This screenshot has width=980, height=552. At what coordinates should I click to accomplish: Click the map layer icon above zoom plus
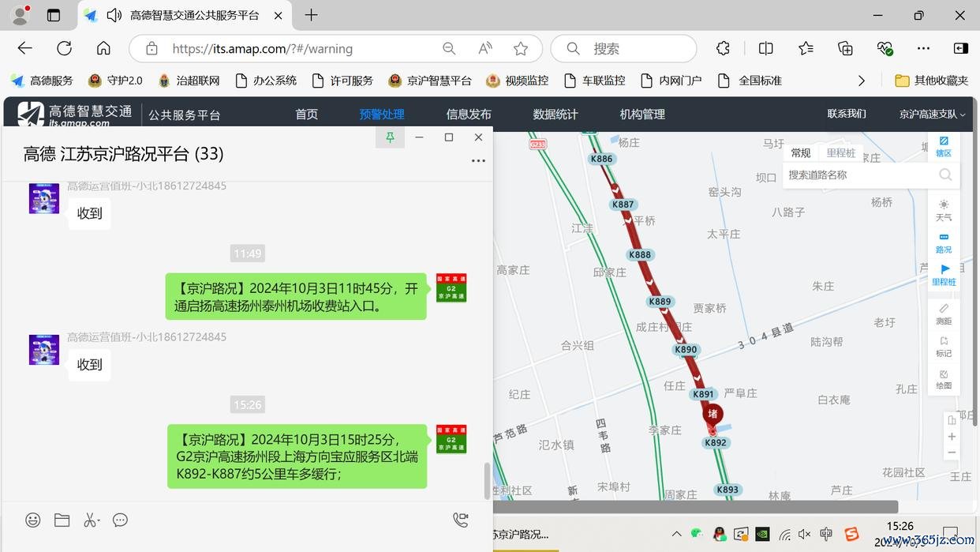952,420
